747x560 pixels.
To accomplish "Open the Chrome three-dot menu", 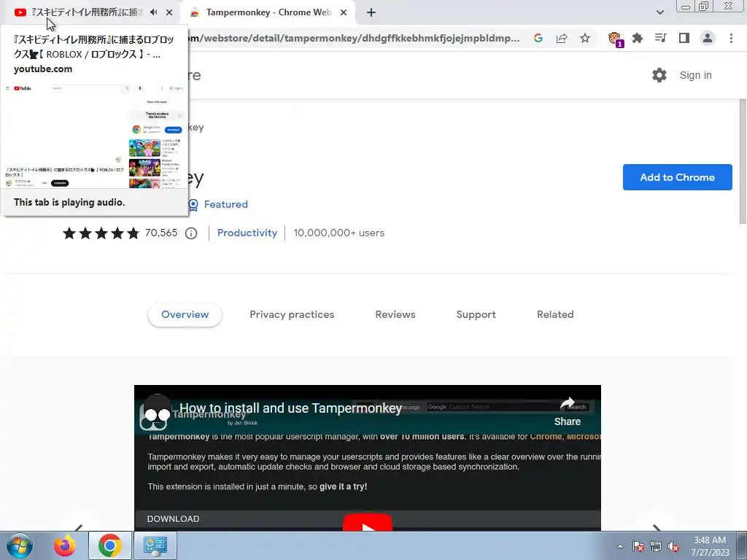I will [x=731, y=38].
